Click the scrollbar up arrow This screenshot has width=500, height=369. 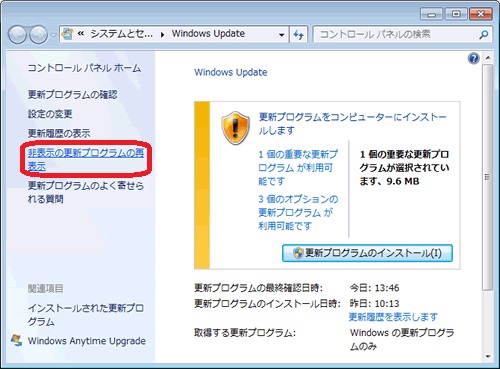pyautogui.click(x=488, y=58)
